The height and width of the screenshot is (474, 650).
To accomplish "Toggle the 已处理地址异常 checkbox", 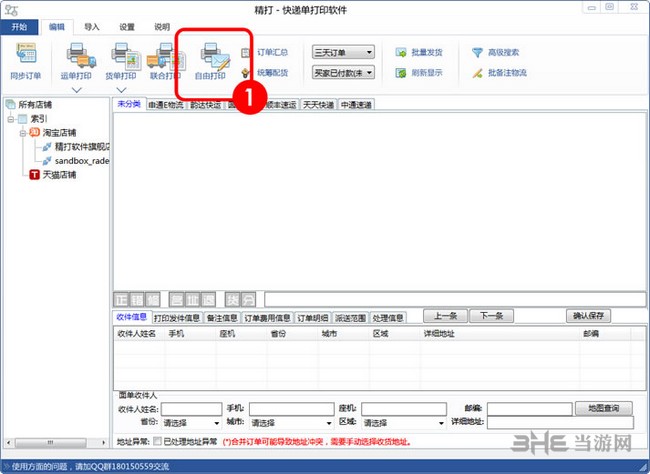I will 157,441.
